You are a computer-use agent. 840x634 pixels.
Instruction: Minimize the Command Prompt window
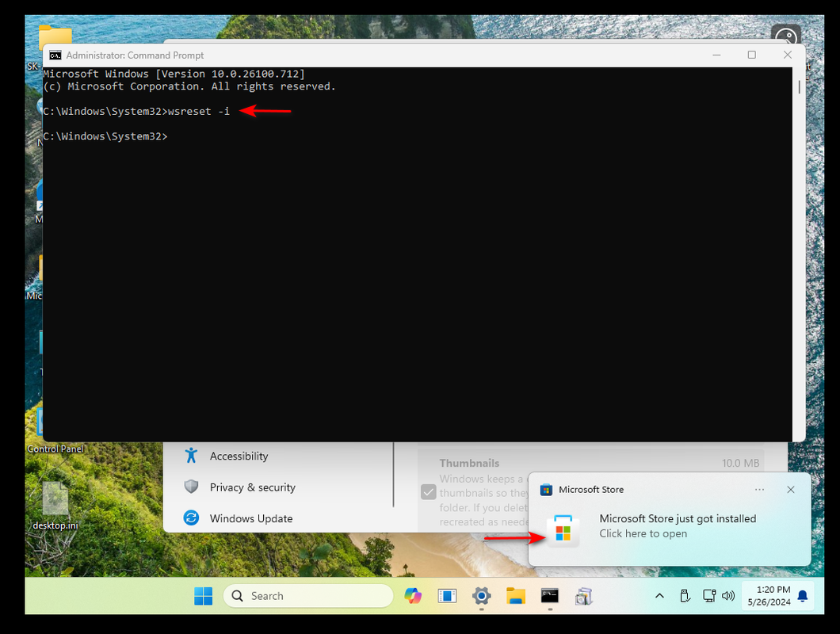[716, 55]
